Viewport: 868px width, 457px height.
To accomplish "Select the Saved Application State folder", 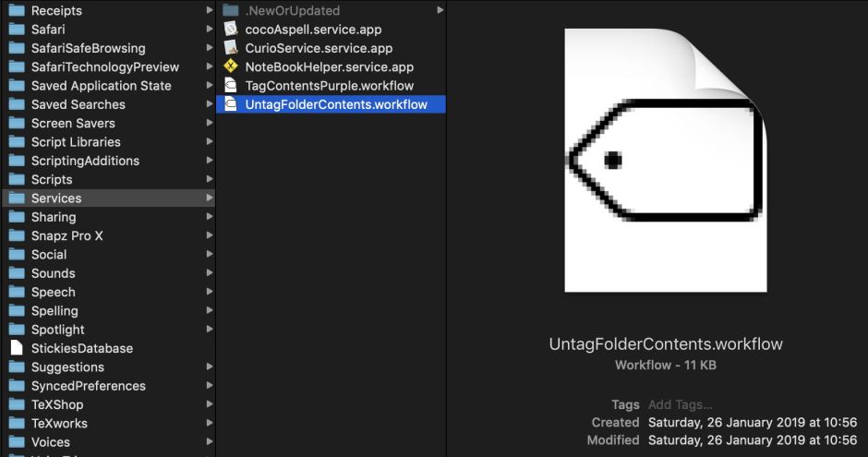I will (x=101, y=86).
